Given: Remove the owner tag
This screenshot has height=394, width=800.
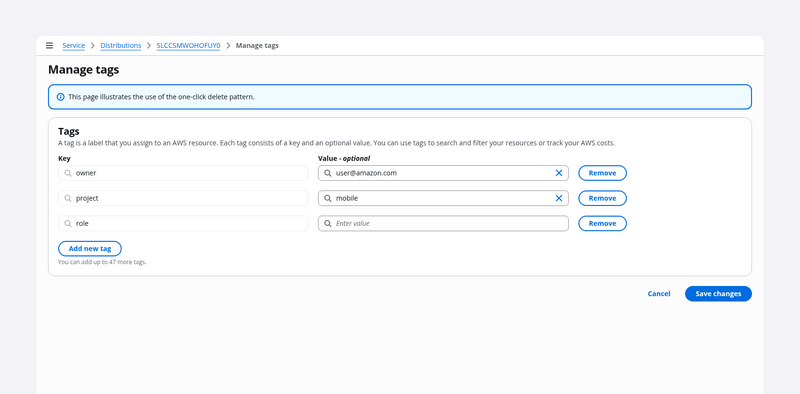Looking at the screenshot, I should (x=602, y=173).
